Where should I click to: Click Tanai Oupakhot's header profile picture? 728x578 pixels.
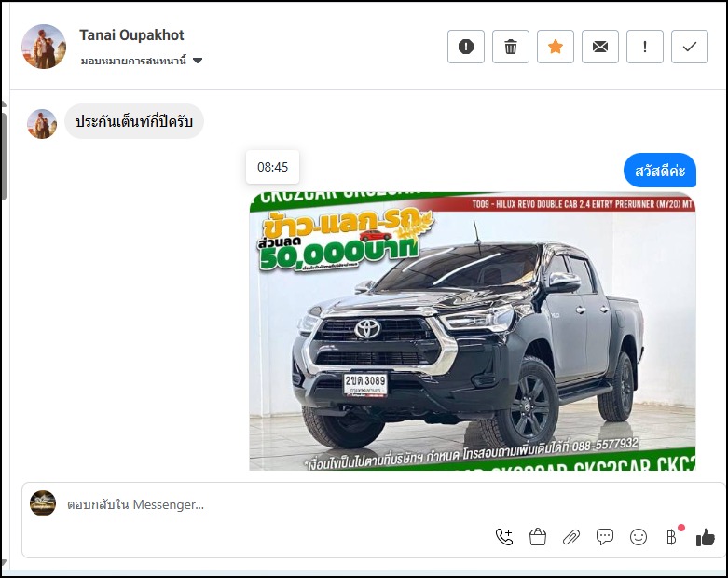pyautogui.click(x=44, y=47)
